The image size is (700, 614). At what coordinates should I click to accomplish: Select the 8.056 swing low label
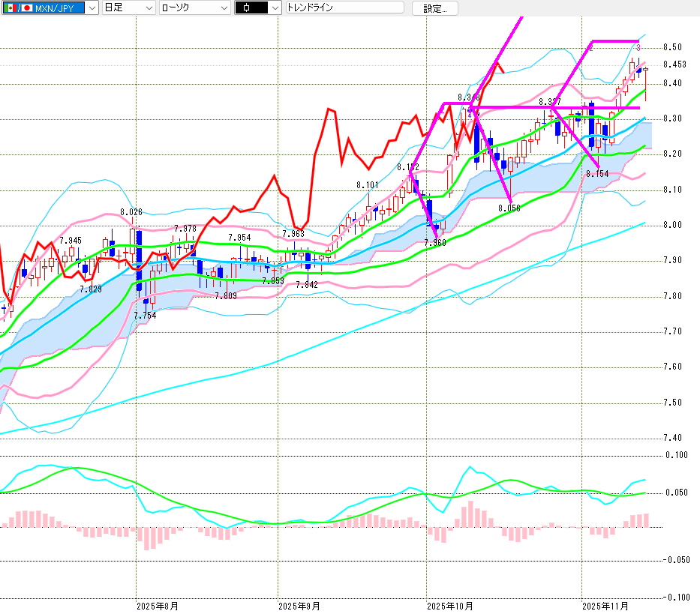(509, 208)
